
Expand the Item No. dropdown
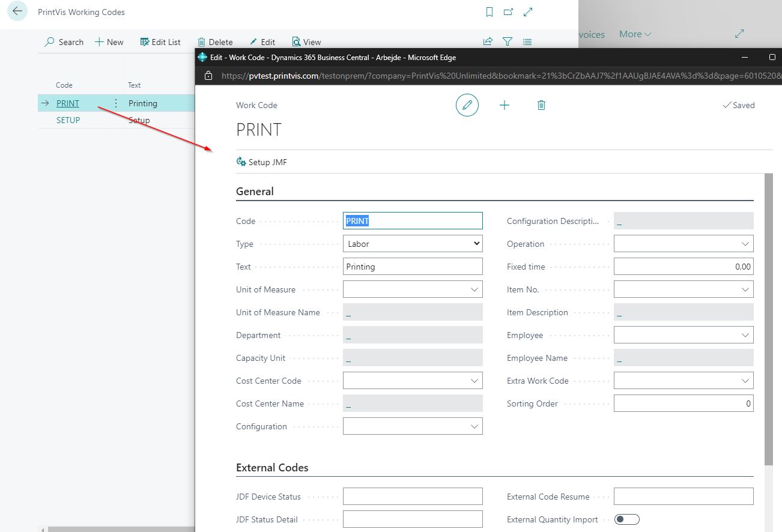(745, 289)
